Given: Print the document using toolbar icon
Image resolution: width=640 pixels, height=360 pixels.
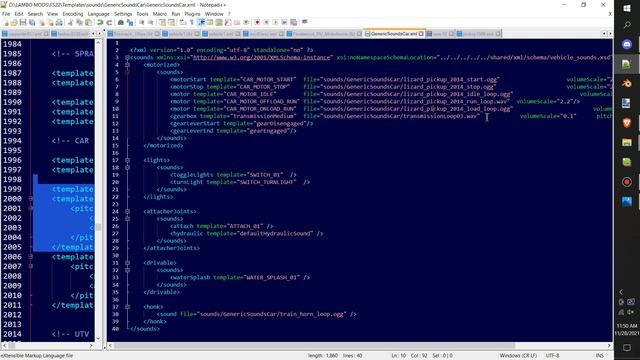Looking at the screenshot, I should (59, 22).
